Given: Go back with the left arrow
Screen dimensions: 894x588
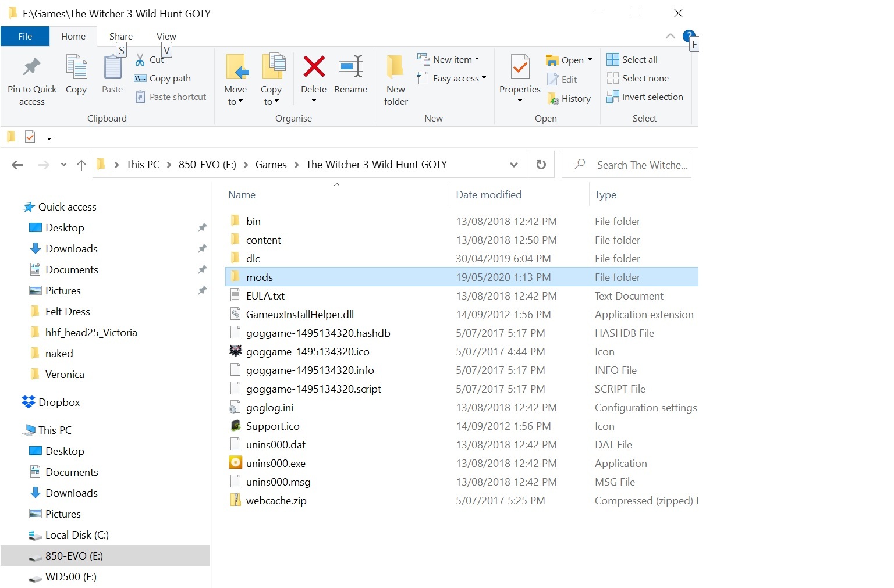Looking at the screenshot, I should (x=17, y=165).
